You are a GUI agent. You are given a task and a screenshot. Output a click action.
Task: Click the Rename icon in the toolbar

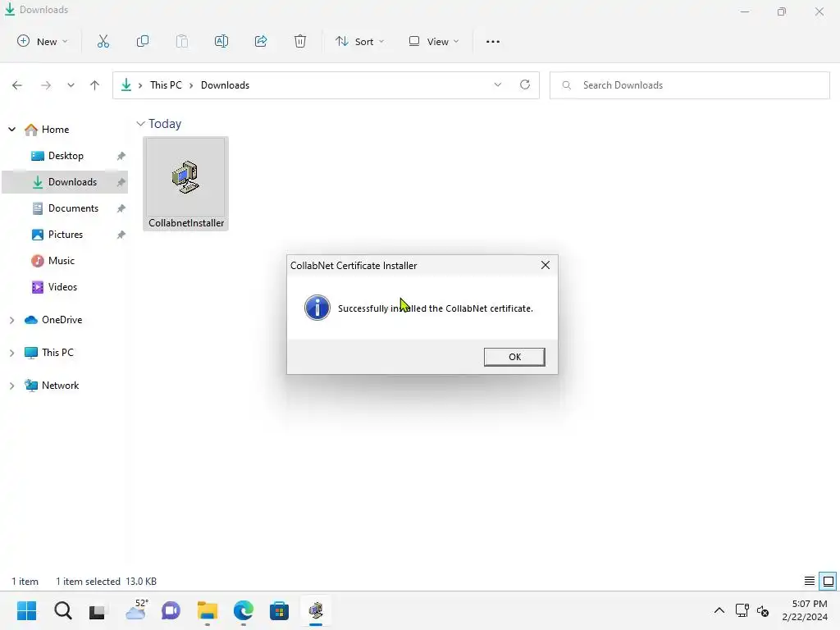221,41
